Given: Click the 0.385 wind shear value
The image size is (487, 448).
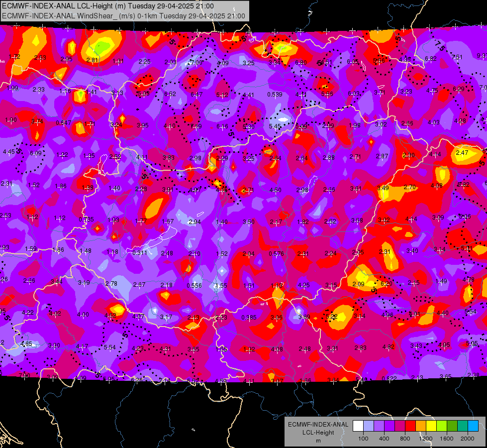Looking at the screenshot, I should [249, 318].
